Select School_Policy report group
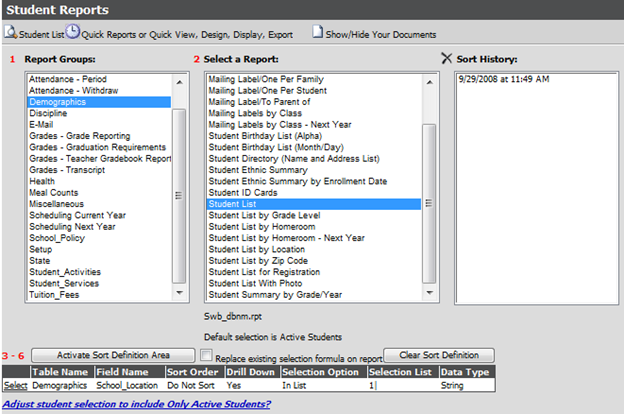625x415 pixels. (99, 238)
